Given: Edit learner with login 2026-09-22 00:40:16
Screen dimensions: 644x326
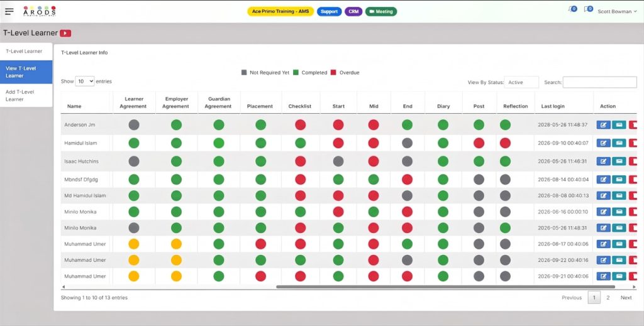Looking at the screenshot, I should pos(603,260).
